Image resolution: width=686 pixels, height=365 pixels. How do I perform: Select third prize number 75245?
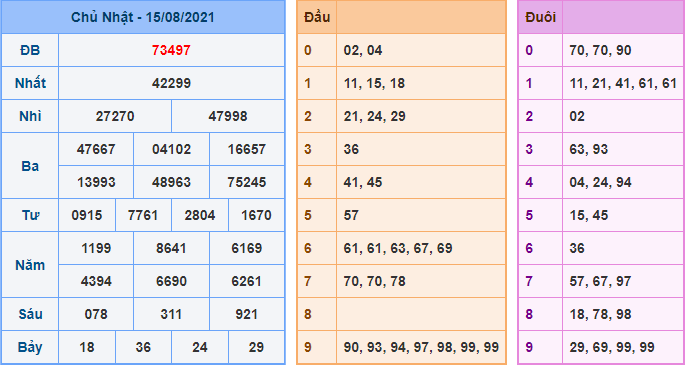247,182
